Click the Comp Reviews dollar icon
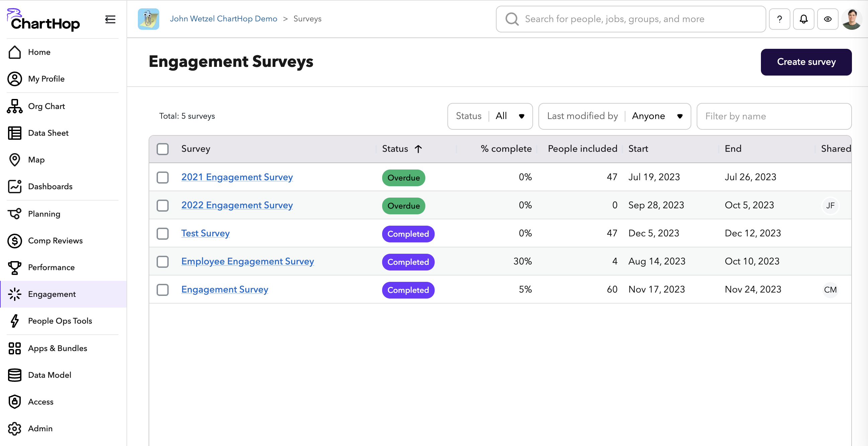This screenshot has height=446, width=868. pos(14,240)
